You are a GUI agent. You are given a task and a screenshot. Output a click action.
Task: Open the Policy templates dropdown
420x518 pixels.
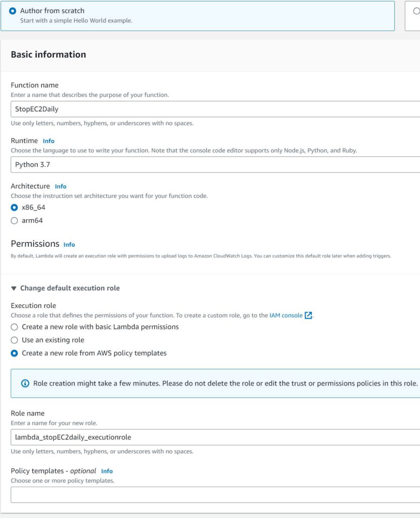click(215, 495)
